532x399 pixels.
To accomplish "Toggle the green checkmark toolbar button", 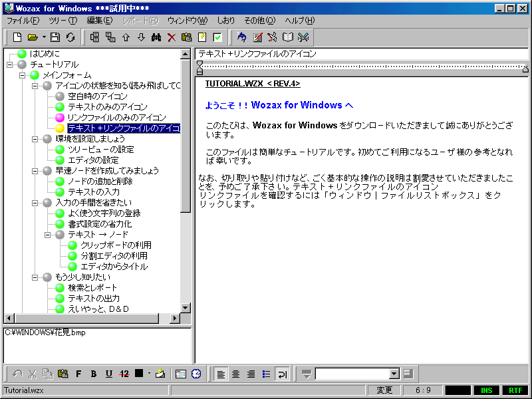I will point(217,37).
